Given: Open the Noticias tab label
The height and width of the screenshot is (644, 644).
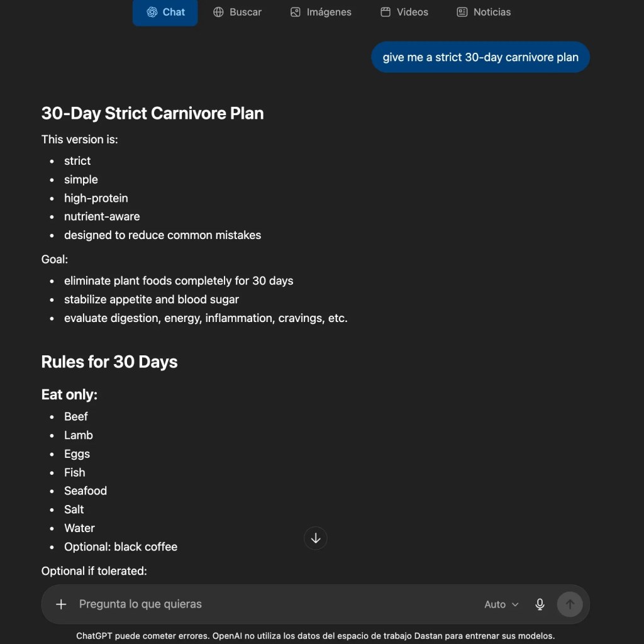Looking at the screenshot, I should tap(492, 13).
